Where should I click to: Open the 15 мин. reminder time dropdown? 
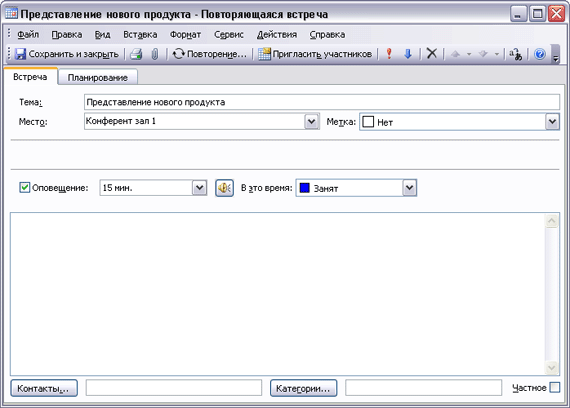199,188
